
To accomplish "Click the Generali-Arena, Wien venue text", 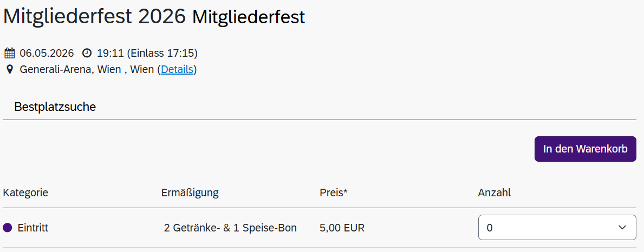I will tap(70, 69).
